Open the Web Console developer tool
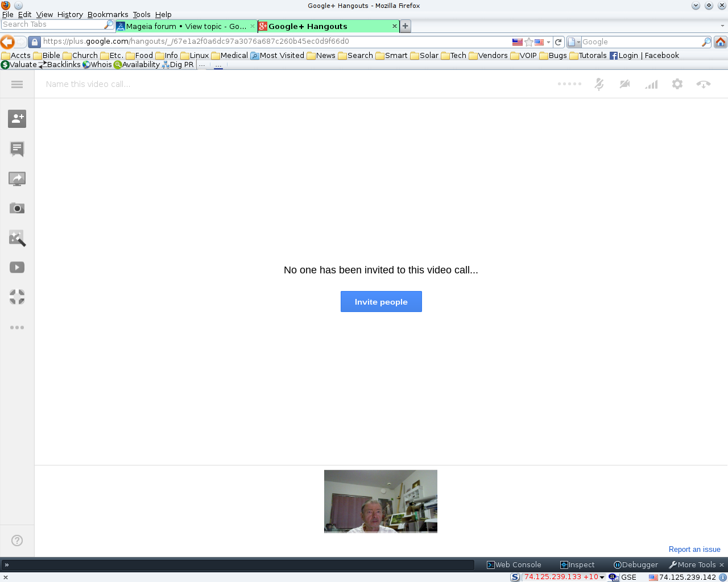728x582 pixels. pos(514,565)
